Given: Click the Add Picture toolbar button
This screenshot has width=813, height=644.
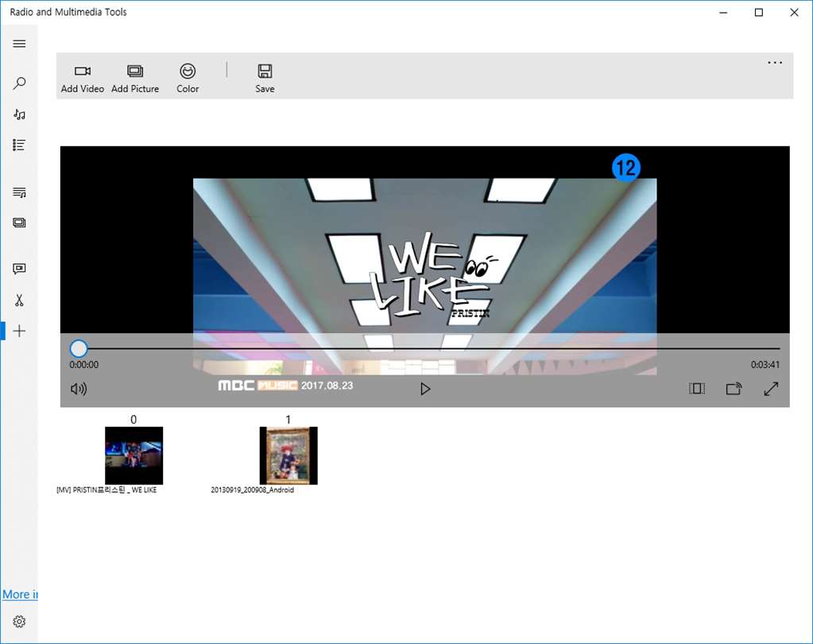Looking at the screenshot, I should pos(135,78).
